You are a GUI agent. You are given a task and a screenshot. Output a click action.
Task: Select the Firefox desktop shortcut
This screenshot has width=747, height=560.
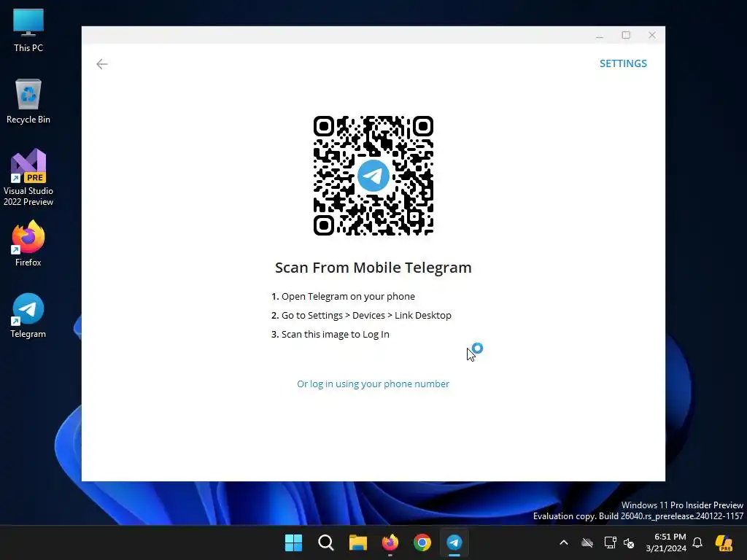28,244
